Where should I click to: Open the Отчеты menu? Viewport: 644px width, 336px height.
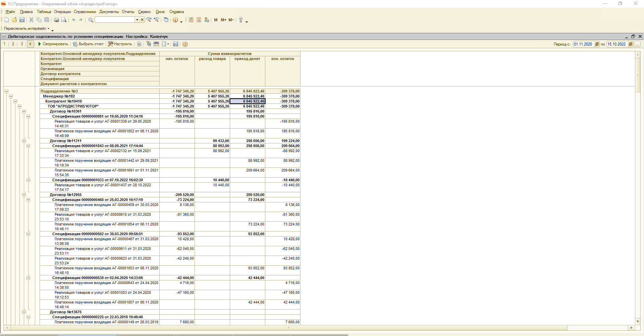coord(128,12)
